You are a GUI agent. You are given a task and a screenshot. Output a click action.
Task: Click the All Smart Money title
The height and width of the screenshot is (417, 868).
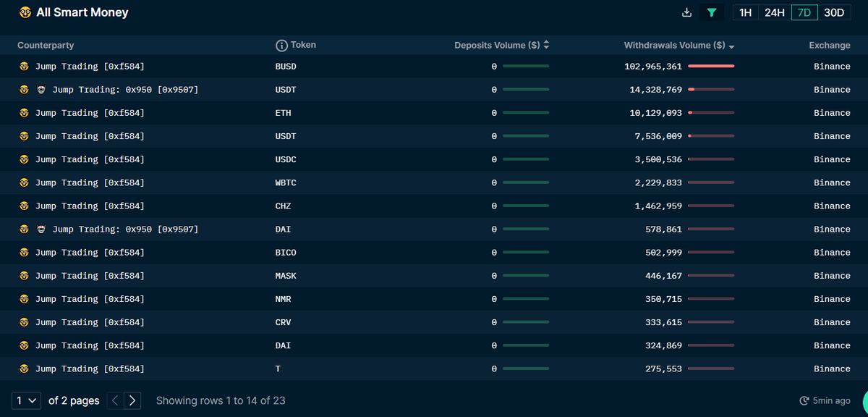[82, 12]
